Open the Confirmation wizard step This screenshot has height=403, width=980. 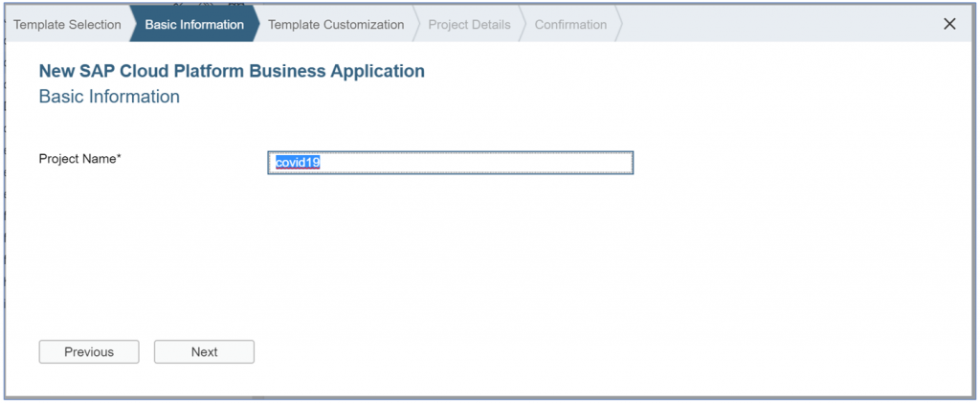(x=570, y=24)
